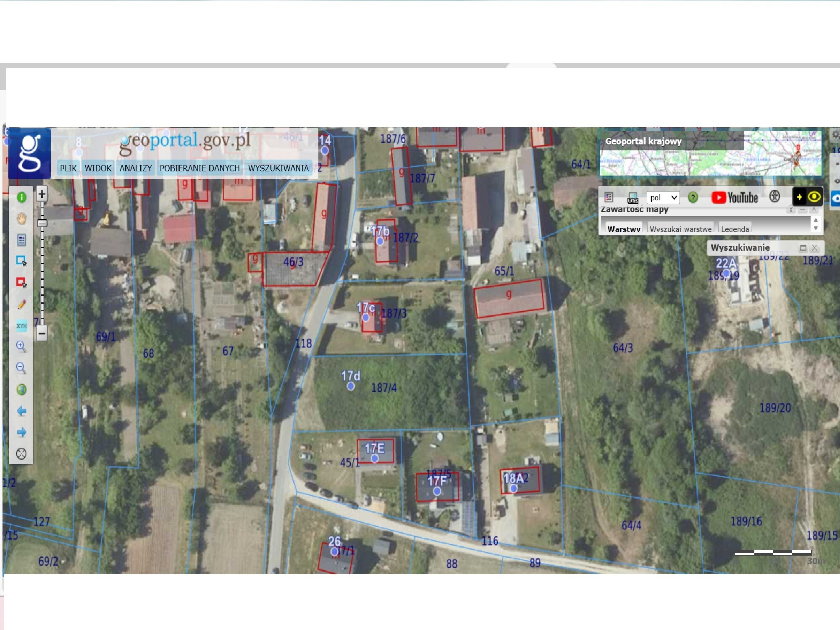Activate the zoom in magnifier tool

pyautogui.click(x=21, y=346)
